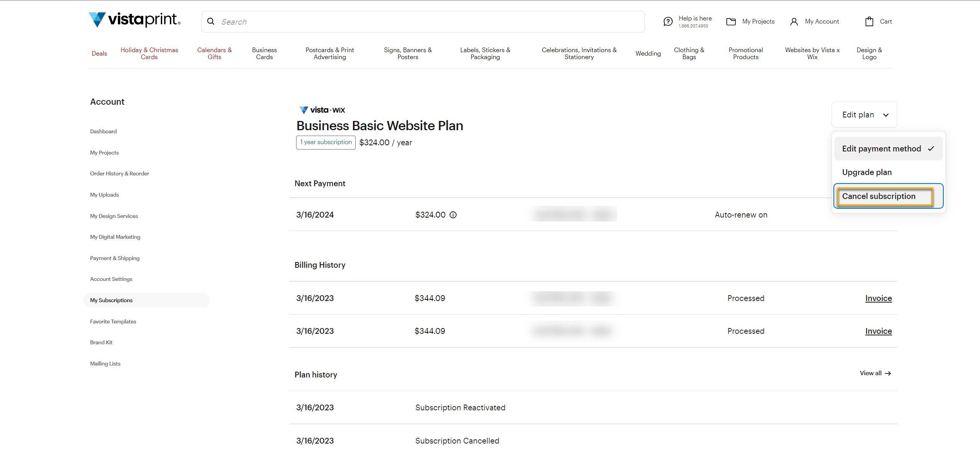Click the 1.866.207.4955 phone number
Viewport: 980px width, 454px height.
pyautogui.click(x=693, y=26)
